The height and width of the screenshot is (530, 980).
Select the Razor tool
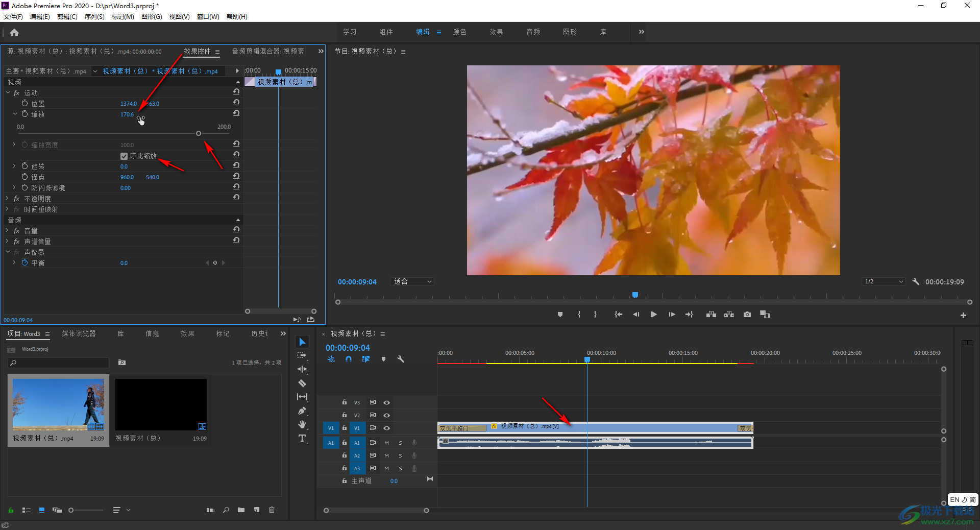302,383
